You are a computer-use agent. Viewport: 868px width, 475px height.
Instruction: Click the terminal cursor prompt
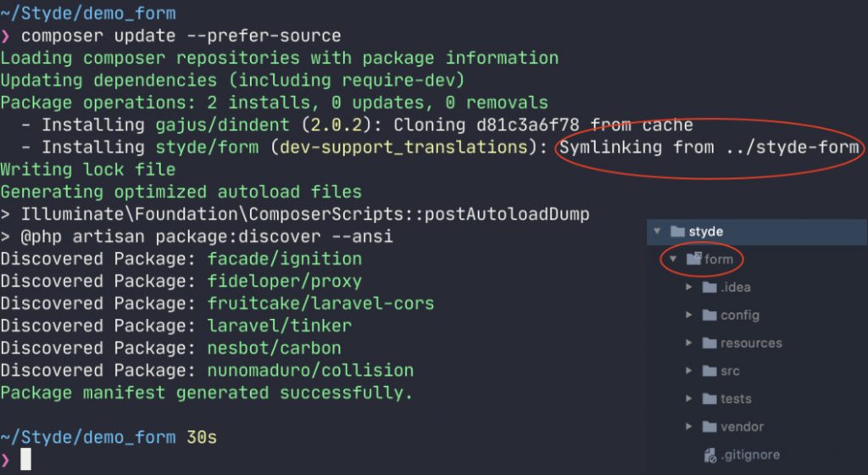click(x=25, y=459)
